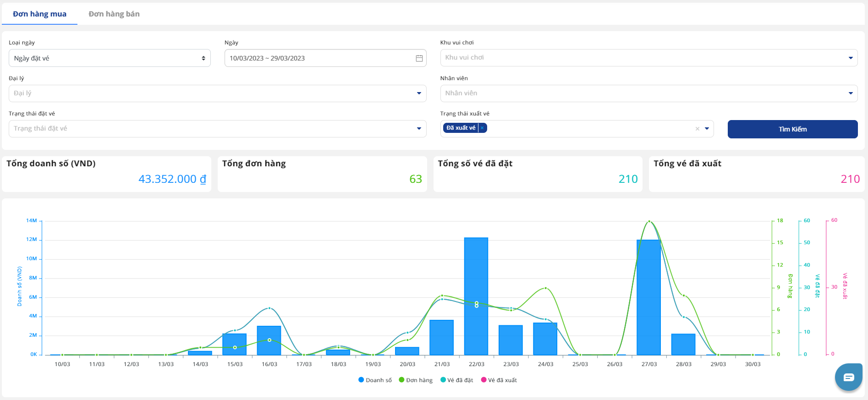This screenshot has height=400, width=868.
Task: Click the Tổng số vé đã đặt value
Action: point(628,179)
